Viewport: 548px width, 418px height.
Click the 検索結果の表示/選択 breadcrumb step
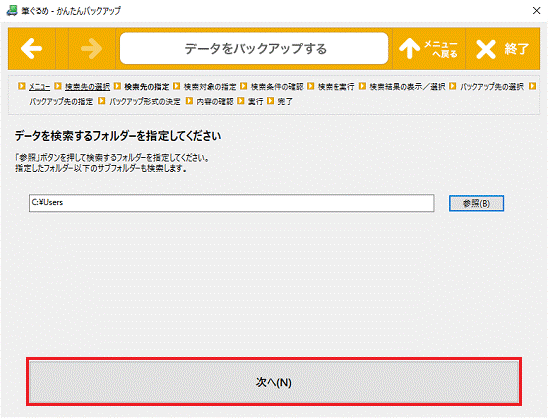coord(408,87)
